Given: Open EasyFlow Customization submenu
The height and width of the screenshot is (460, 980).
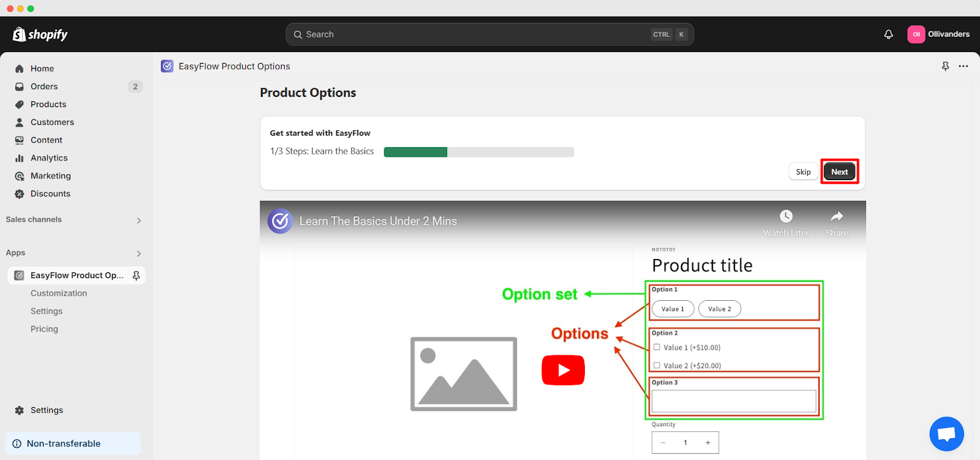Looking at the screenshot, I should [x=59, y=293].
